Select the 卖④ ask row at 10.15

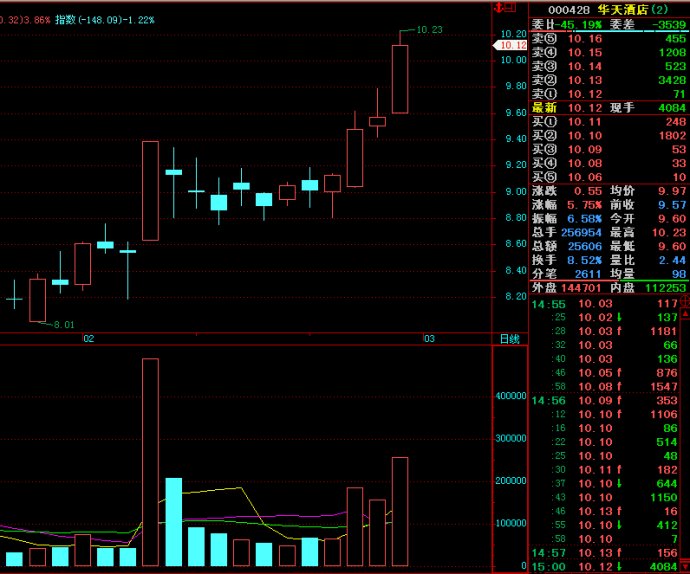(609, 52)
